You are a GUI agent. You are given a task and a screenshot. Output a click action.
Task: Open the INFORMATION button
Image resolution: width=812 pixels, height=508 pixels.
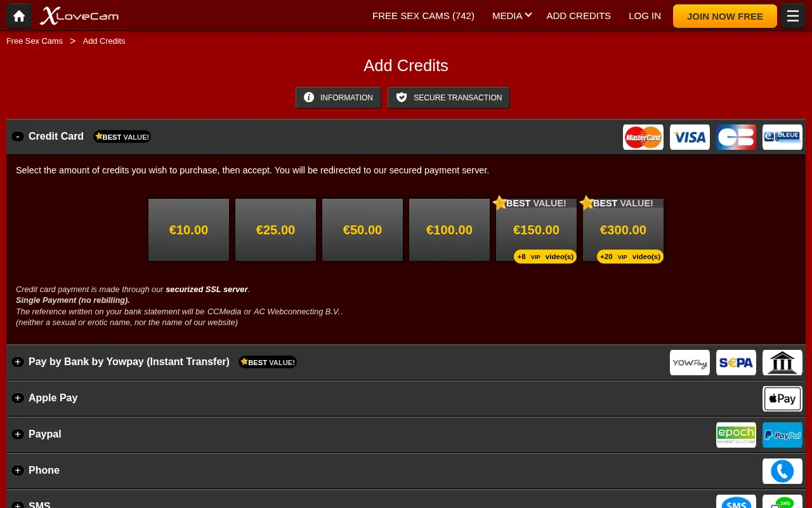coord(338,97)
